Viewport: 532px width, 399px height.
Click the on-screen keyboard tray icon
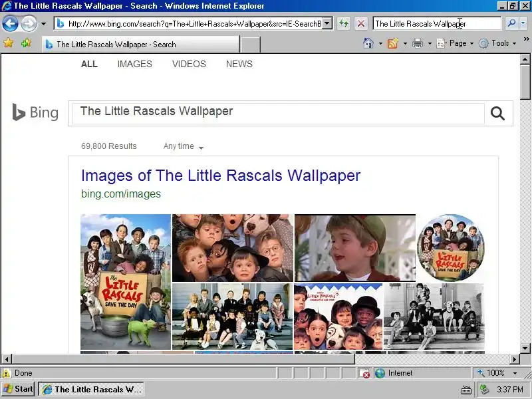(466, 390)
